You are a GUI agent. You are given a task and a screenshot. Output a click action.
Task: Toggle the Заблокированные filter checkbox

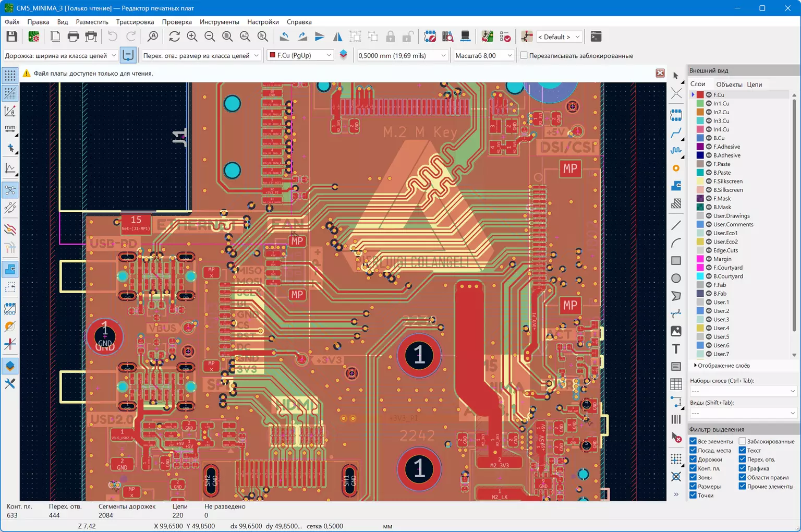click(742, 441)
